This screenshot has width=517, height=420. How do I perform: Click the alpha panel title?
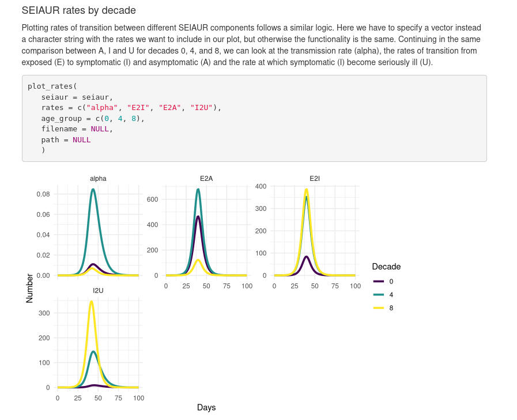click(98, 179)
